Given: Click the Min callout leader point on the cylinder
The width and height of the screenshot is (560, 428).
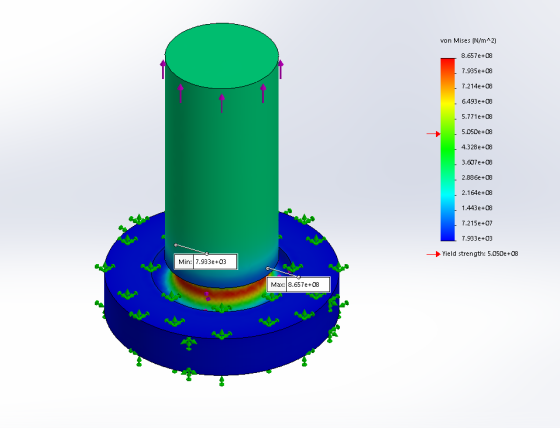Looking at the screenshot, I should coord(175,245).
